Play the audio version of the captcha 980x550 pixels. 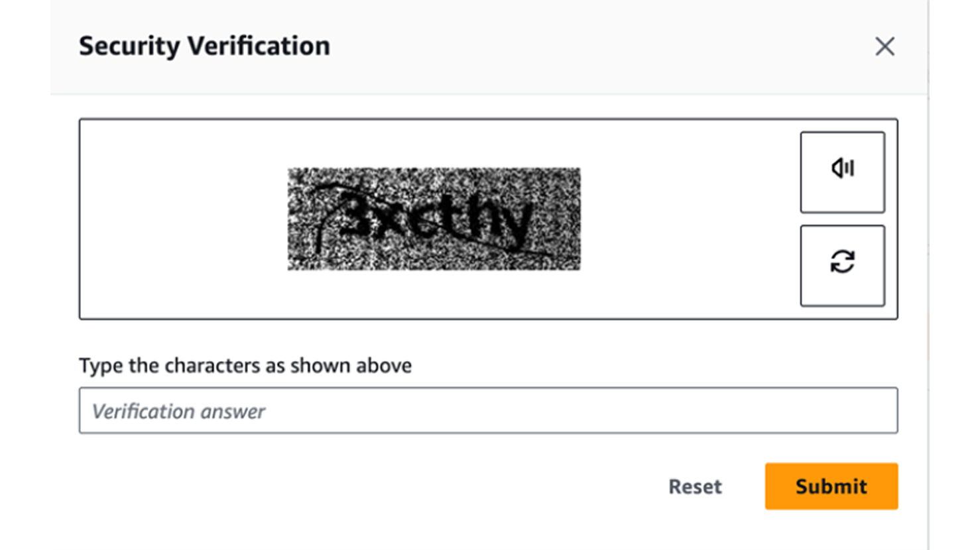coord(842,172)
